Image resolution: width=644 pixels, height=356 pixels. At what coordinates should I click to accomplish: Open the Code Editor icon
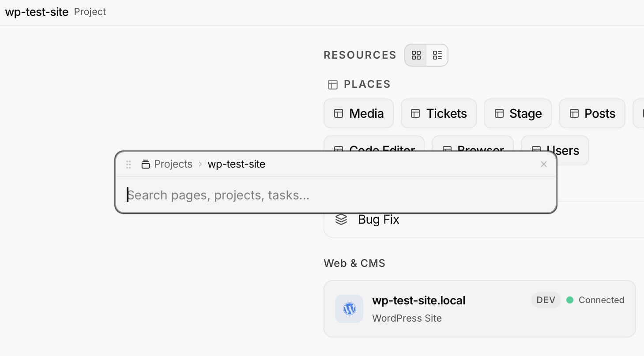(x=338, y=150)
